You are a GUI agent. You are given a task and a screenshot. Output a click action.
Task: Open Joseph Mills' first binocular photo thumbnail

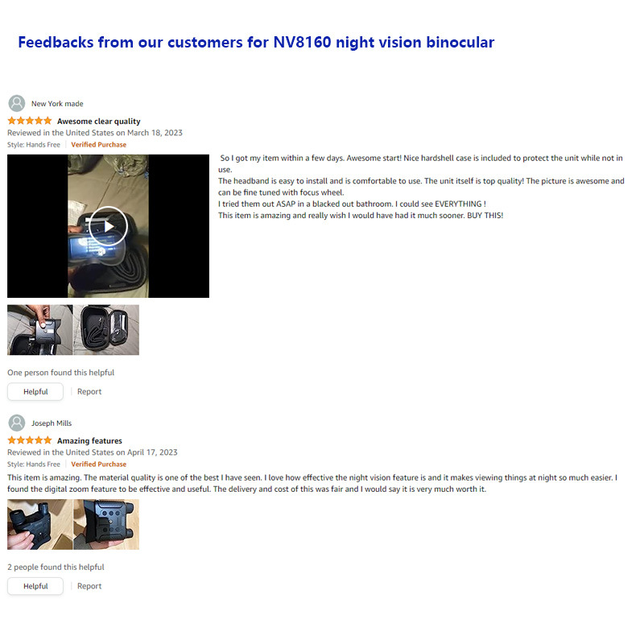point(39,525)
